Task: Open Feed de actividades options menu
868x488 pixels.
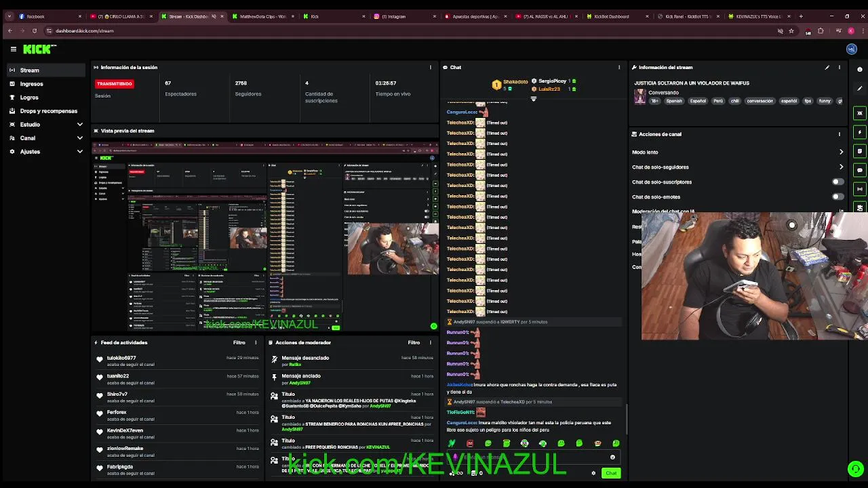Action: pyautogui.click(x=256, y=343)
